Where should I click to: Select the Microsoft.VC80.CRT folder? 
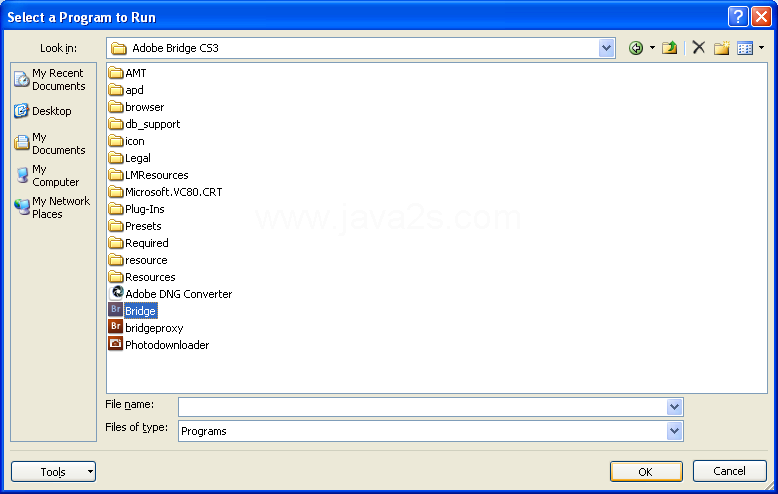point(166,191)
